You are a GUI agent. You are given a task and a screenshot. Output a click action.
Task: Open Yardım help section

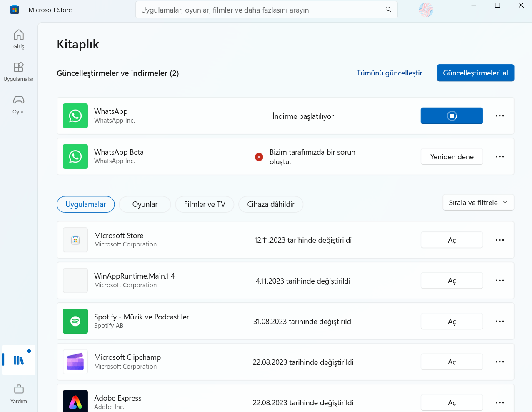[x=19, y=394]
